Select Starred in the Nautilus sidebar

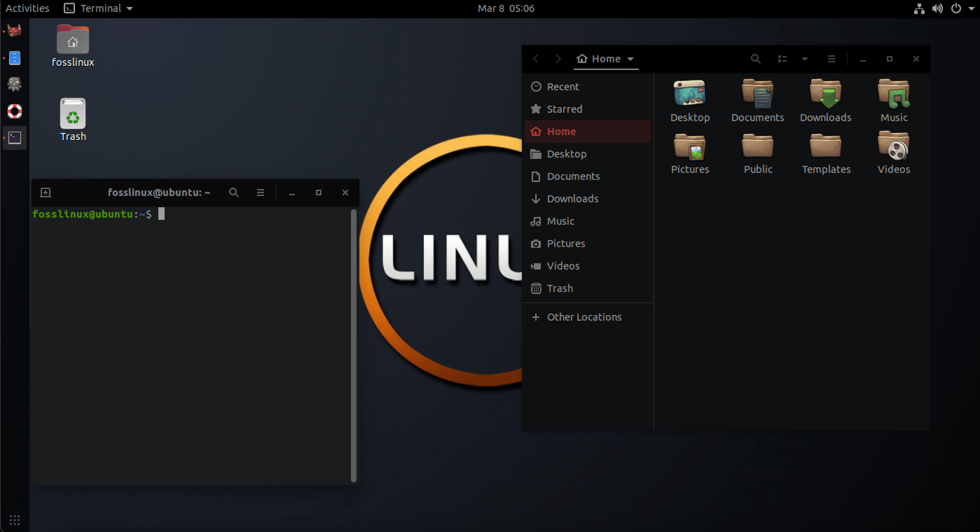pos(564,109)
